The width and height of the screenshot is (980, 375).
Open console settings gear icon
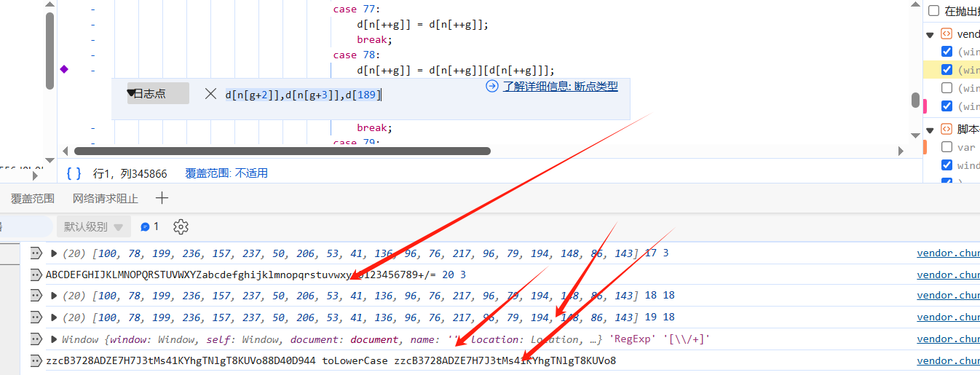[x=181, y=226]
